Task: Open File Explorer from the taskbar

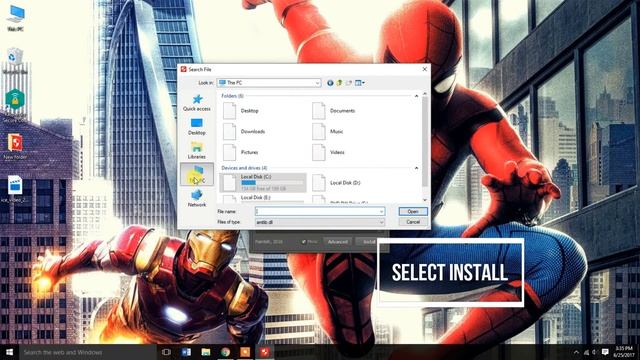Action: [206, 352]
